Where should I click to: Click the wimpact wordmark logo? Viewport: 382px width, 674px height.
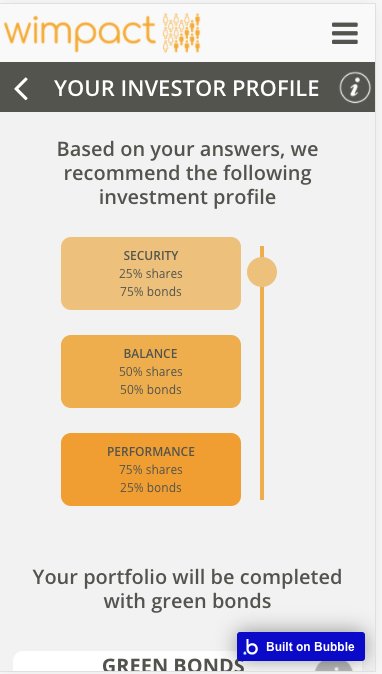pyautogui.click(x=79, y=34)
